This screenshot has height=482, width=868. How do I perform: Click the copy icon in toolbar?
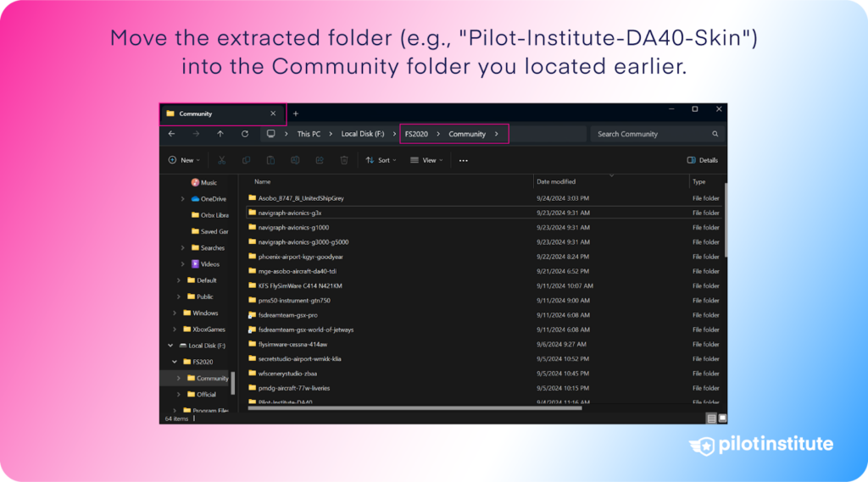coord(246,160)
